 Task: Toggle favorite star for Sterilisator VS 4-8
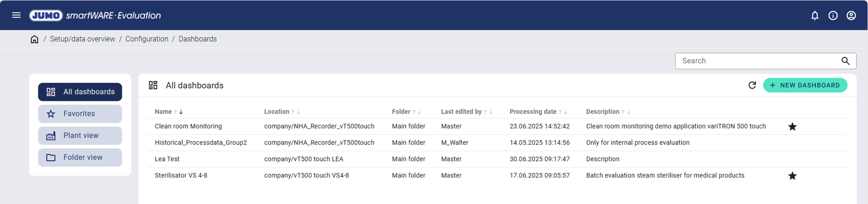(x=792, y=176)
